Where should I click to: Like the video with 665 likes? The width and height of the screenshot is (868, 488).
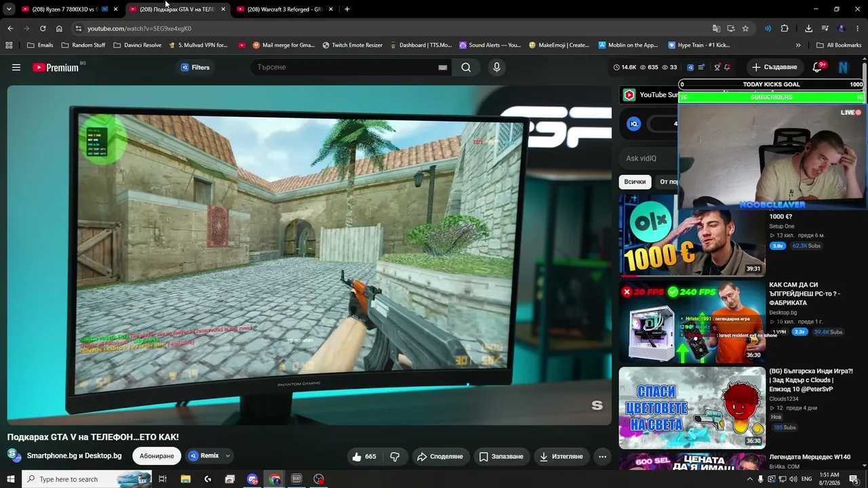click(x=364, y=456)
